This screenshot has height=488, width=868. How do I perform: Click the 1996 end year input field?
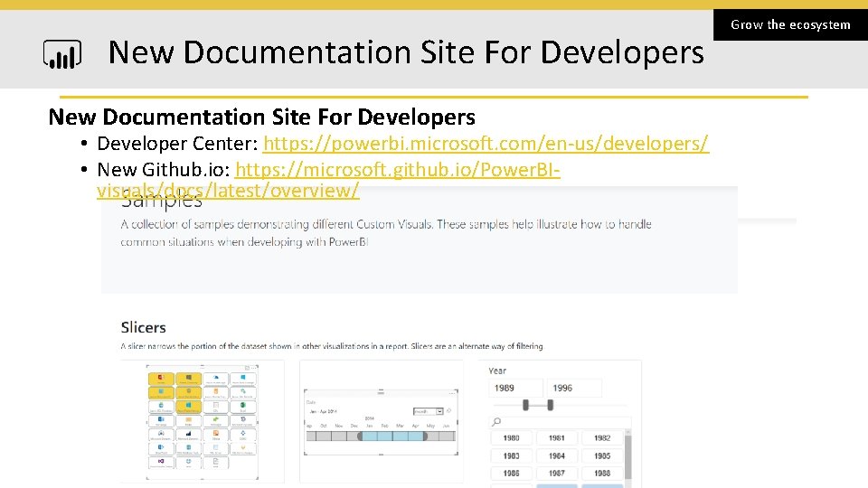pyautogui.click(x=573, y=388)
